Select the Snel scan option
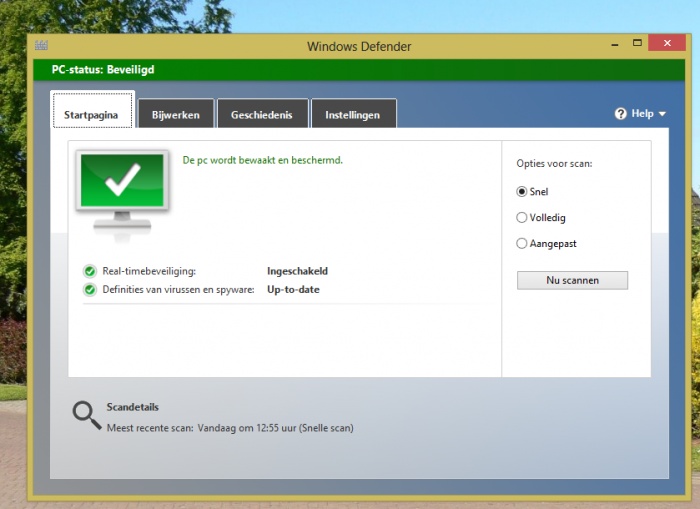The height and width of the screenshot is (509, 700). [x=522, y=192]
